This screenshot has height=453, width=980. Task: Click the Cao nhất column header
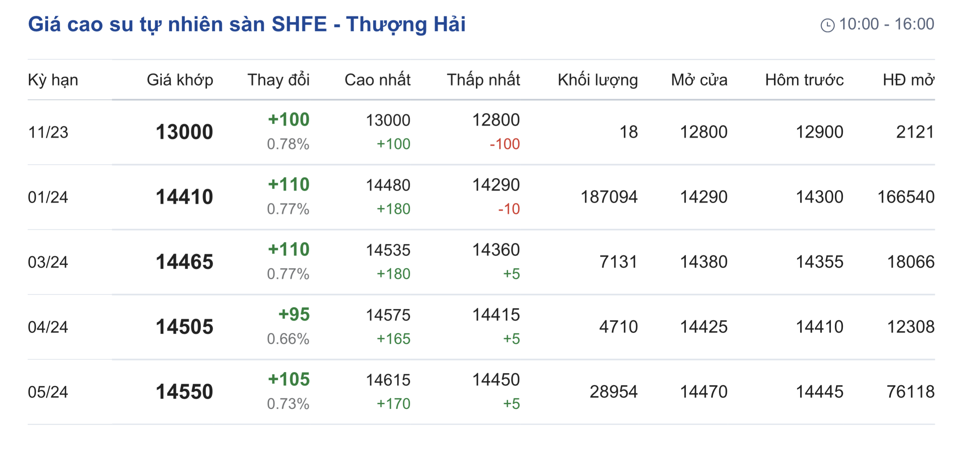pos(377,80)
